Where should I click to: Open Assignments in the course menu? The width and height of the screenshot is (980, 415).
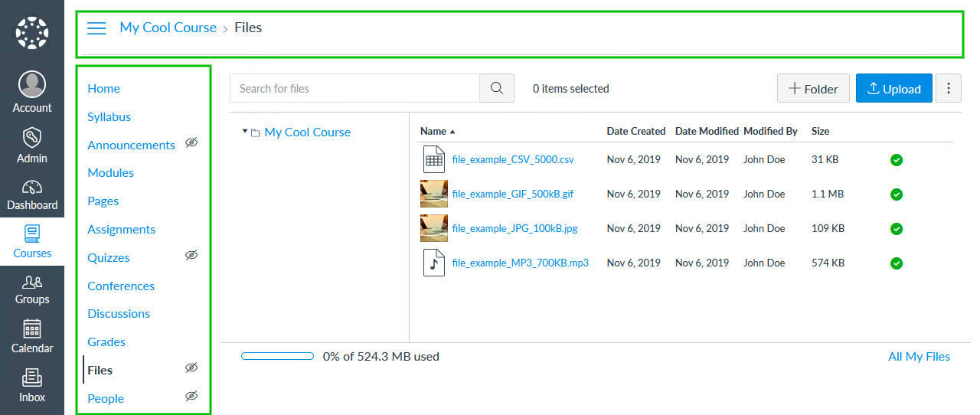(121, 229)
